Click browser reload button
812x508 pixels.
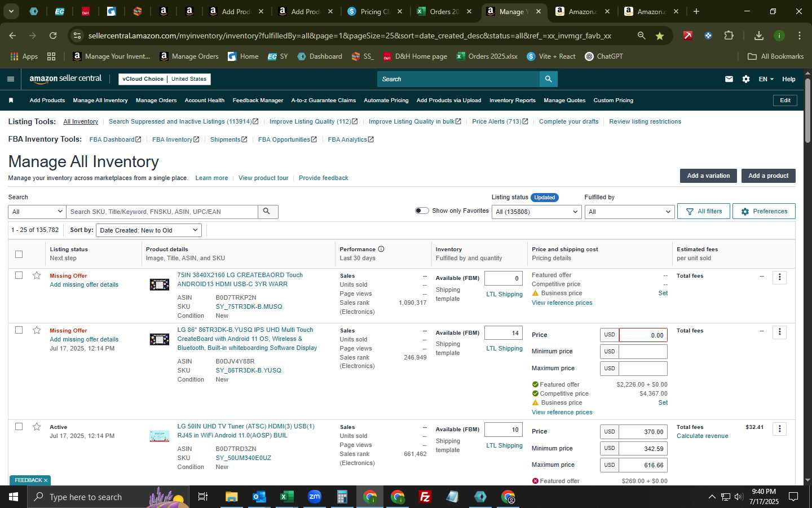coord(53,36)
